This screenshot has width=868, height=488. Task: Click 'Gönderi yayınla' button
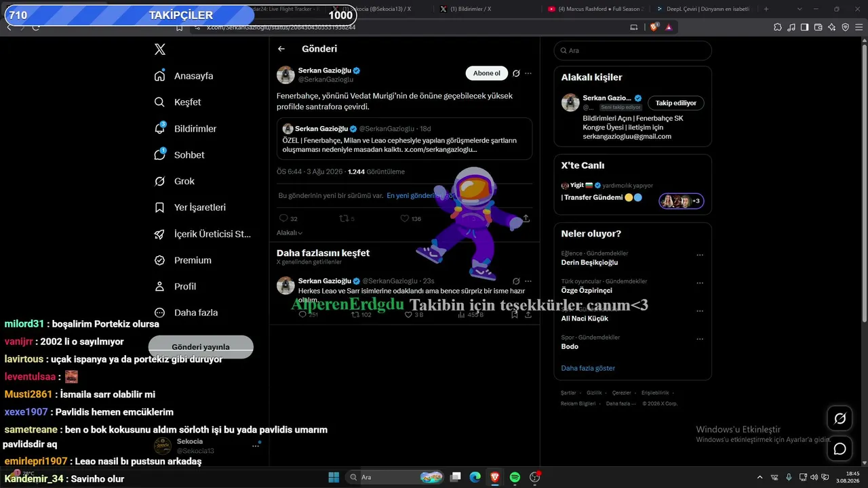[201, 347]
